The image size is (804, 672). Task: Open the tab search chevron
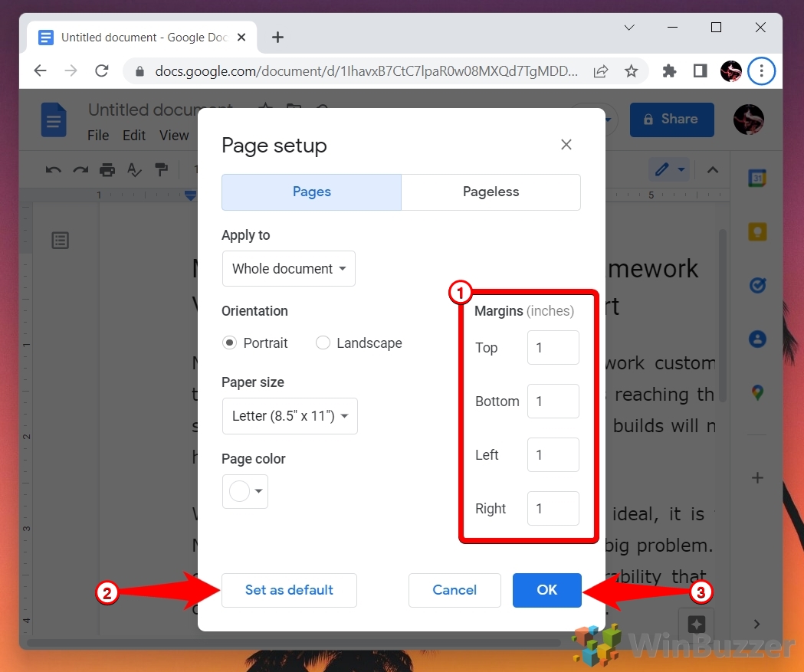629,27
